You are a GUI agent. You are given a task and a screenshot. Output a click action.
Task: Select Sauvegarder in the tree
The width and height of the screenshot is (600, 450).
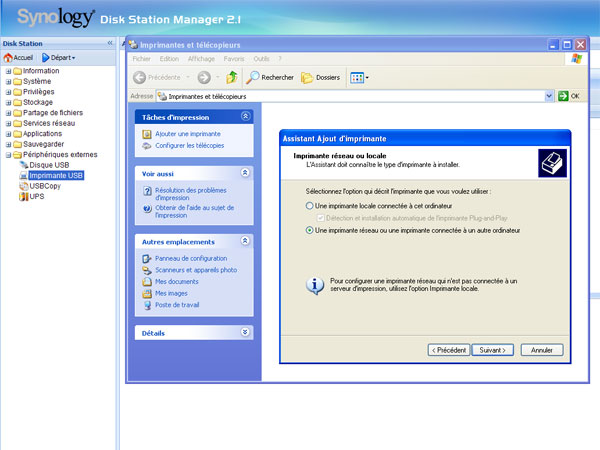coord(43,144)
